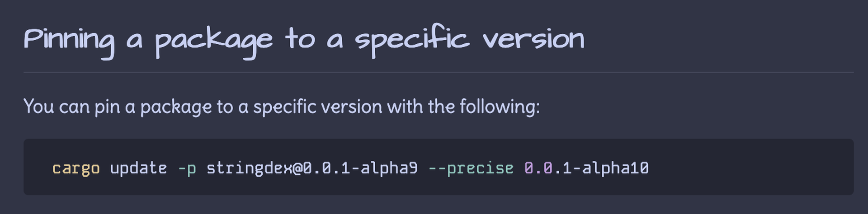Viewport: 868px width, 214px height.
Task: Click the word "Pinning" in the heading
Action: (69, 40)
